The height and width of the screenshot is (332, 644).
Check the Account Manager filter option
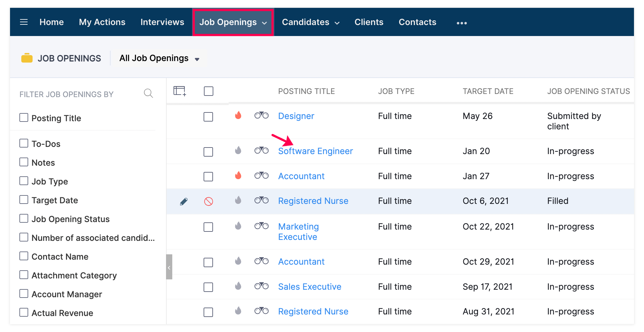pos(24,294)
